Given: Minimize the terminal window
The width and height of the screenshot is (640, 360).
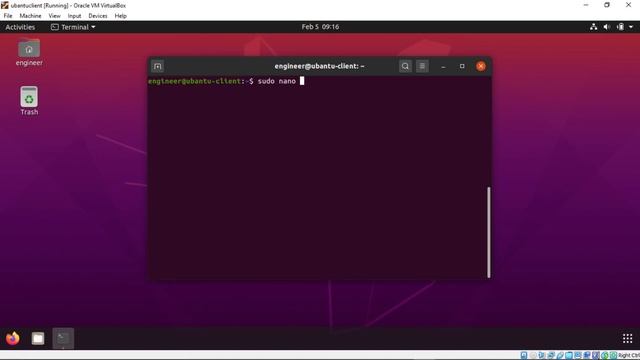Looking at the screenshot, I should coord(443,66).
